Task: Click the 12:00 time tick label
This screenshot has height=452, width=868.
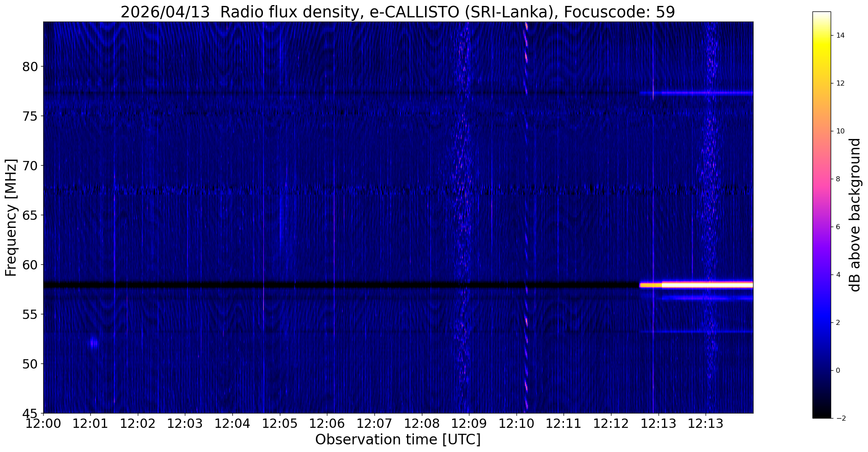Action: tap(43, 423)
